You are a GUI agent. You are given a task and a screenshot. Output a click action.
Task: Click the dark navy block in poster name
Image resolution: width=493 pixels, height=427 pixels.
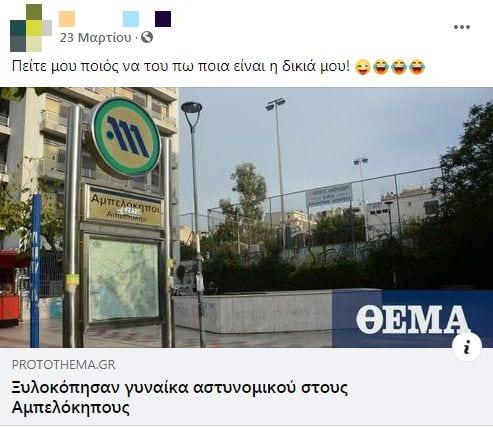(x=163, y=19)
